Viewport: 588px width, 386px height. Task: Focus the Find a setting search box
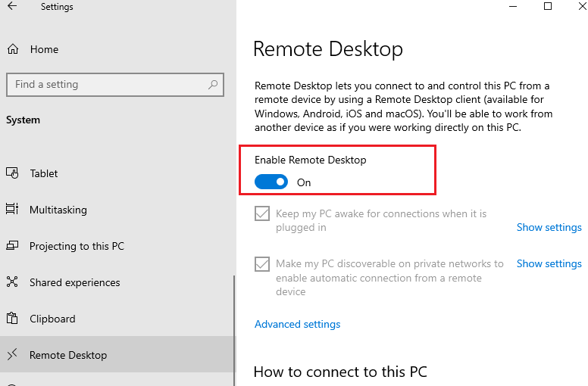(x=115, y=85)
